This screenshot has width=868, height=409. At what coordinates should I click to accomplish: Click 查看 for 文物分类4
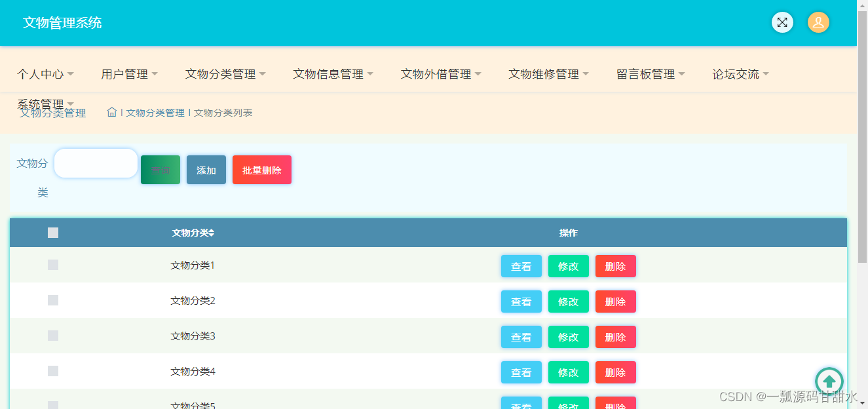coord(521,372)
